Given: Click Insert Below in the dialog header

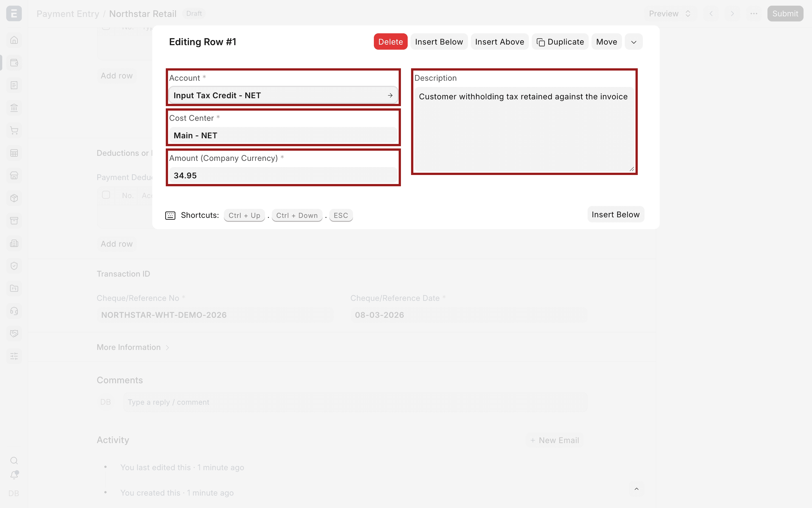Looking at the screenshot, I should coord(439,42).
